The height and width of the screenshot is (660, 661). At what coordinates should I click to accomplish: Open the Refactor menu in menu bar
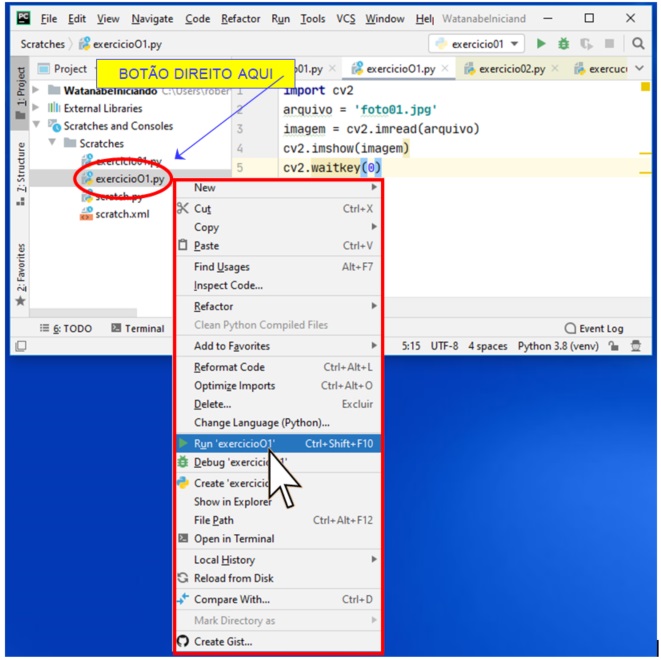tap(240, 18)
